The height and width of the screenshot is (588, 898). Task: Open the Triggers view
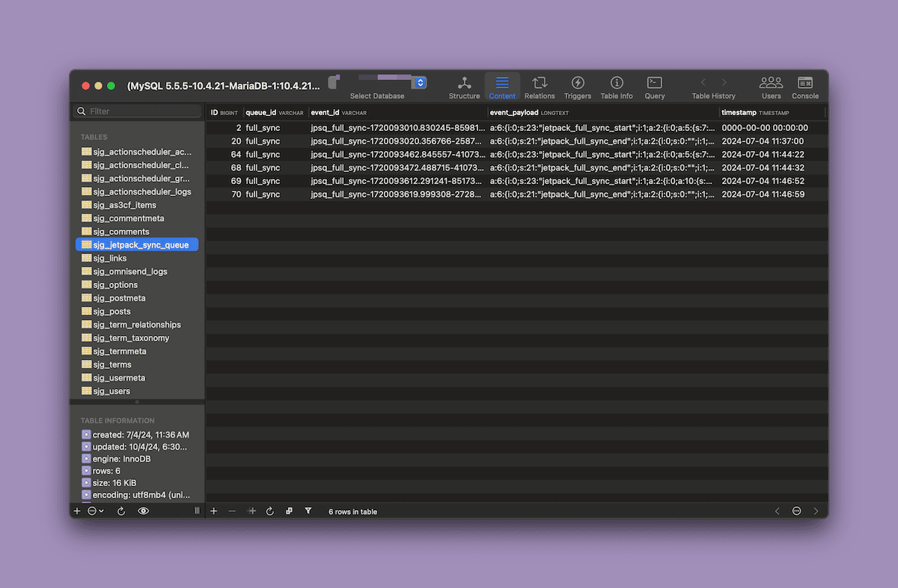[x=578, y=87]
